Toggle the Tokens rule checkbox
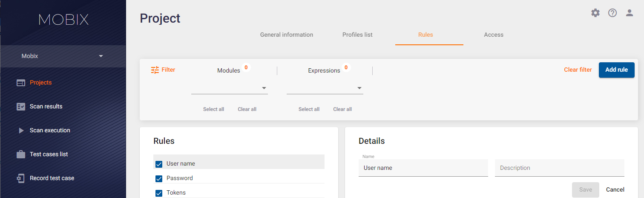 point(159,193)
